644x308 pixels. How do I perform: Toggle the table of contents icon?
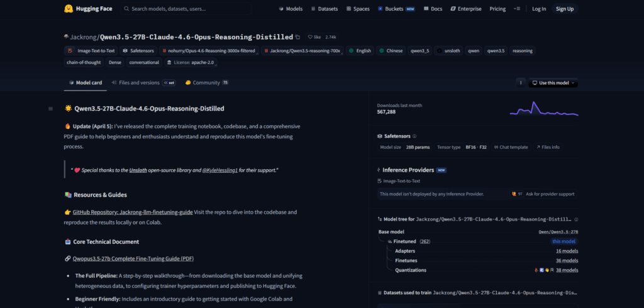[50, 109]
